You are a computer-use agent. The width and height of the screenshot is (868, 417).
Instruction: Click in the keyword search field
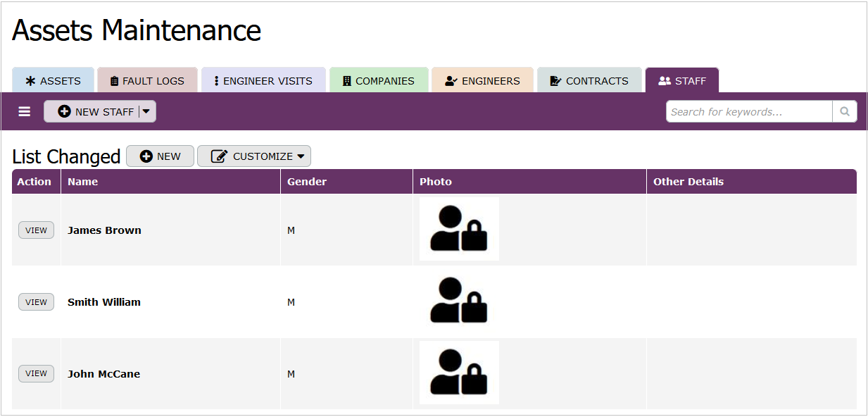coord(748,112)
